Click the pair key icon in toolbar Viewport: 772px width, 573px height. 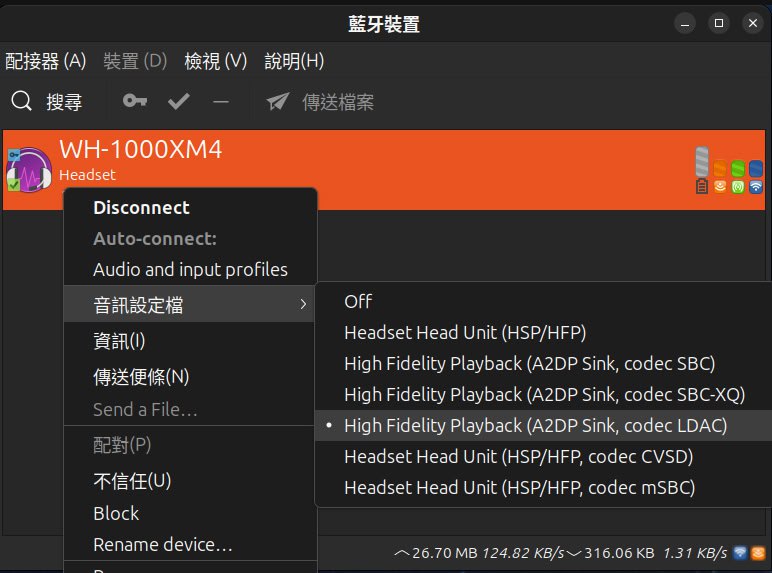tap(135, 101)
